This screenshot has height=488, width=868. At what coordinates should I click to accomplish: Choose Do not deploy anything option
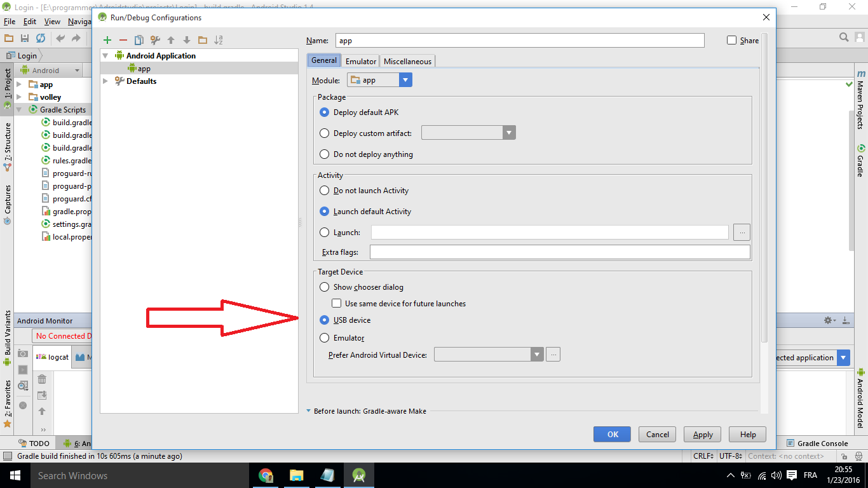point(324,154)
